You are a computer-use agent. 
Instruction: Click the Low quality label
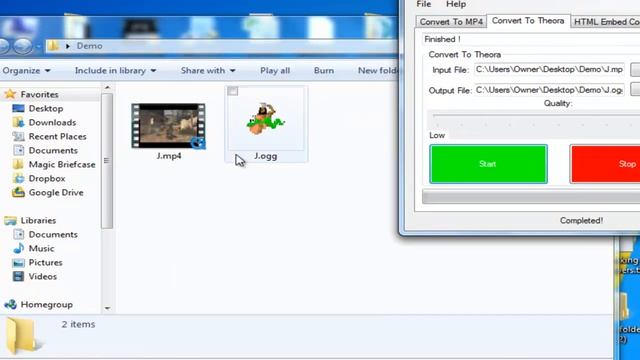click(437, 135)
